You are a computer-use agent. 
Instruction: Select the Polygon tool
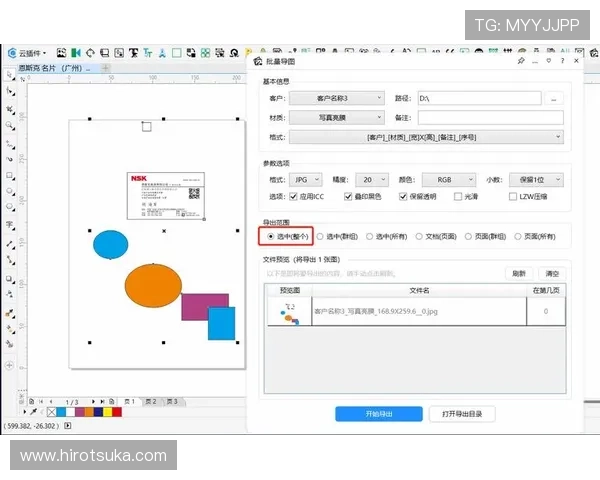pyautogui.click(x=10, y=207)
